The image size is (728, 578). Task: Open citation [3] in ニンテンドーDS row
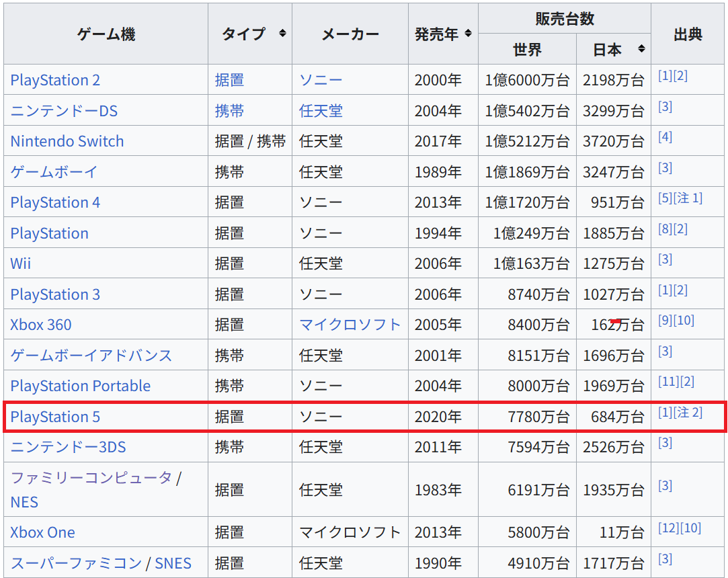(665, 107)
